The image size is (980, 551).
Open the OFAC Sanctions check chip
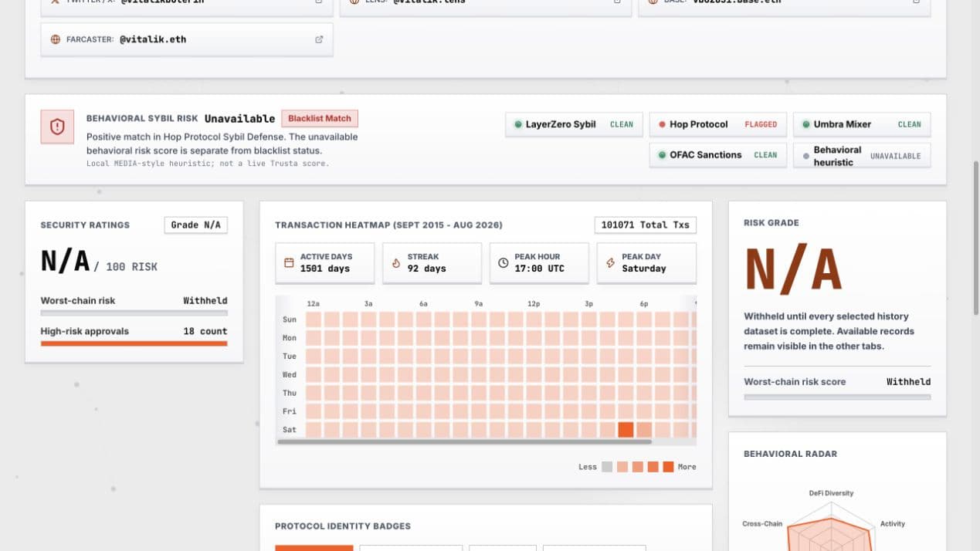[718, 155]
